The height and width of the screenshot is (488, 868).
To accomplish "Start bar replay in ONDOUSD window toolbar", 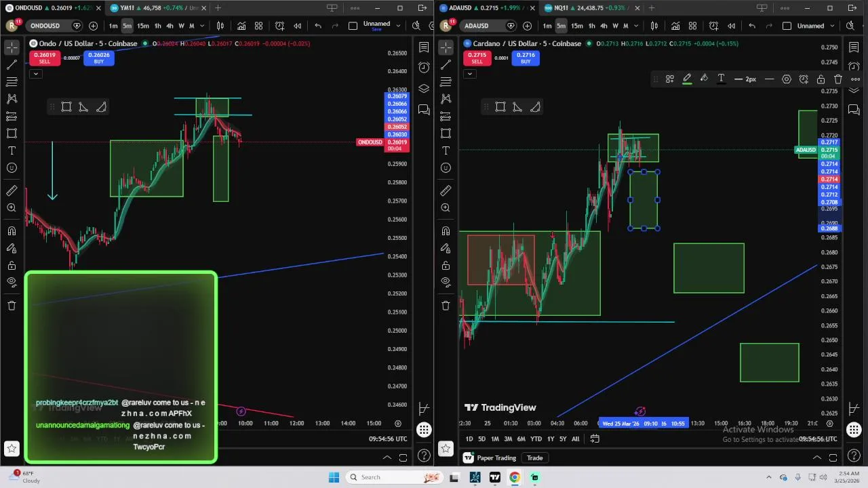I will [x=297, y=26].
